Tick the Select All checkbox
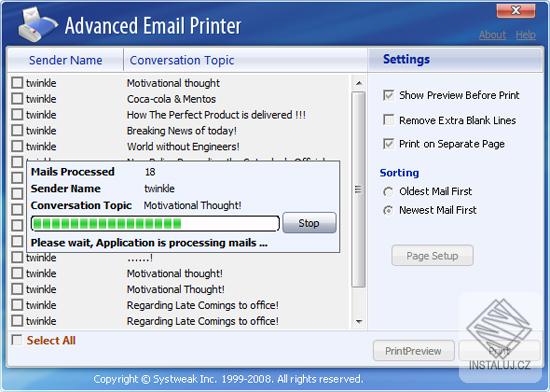This screenshot has height=392, width=550. pyautogui.click(x=16, y=340)
